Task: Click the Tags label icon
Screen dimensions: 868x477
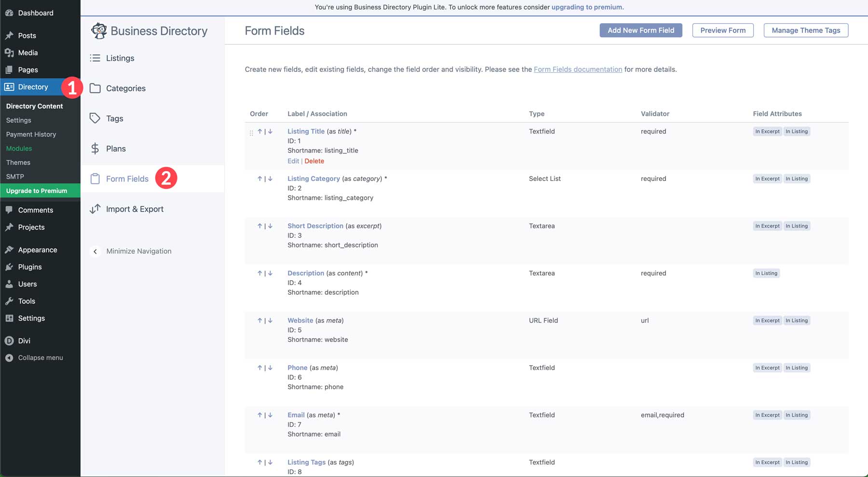Action: [x=95, y=118]
